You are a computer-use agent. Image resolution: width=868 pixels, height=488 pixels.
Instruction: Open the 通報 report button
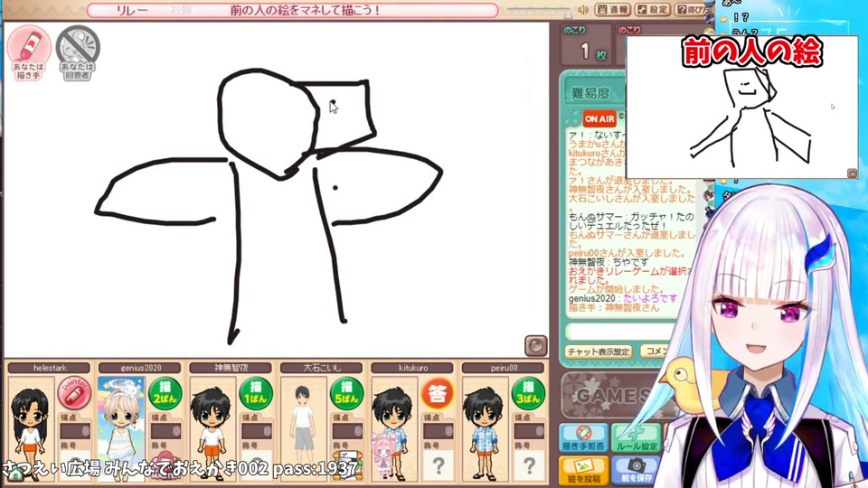pyautogui.click(x=612, y=9)
